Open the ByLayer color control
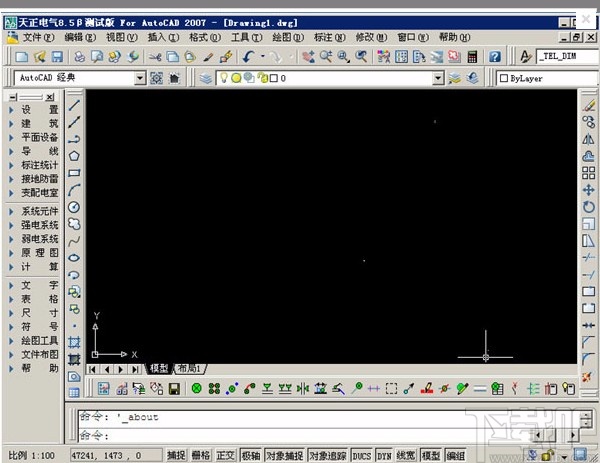Image resolution: width=600 pixels, height=463 pixels. tap(547, 78)
